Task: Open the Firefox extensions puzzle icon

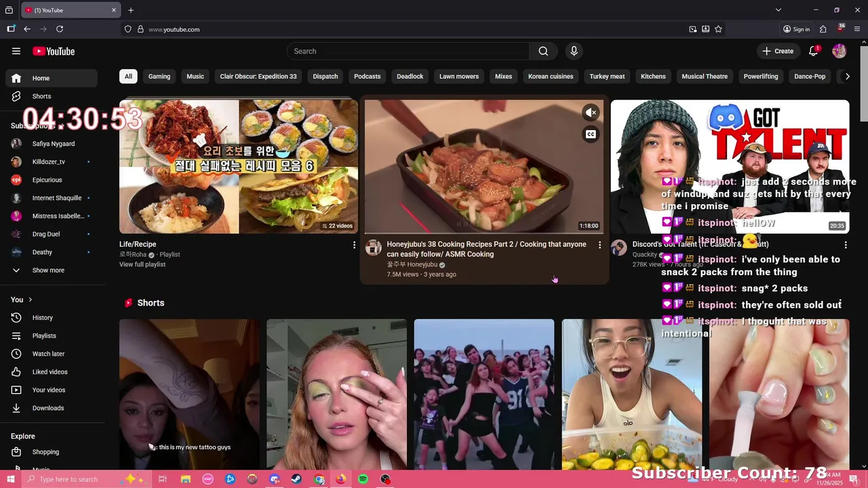Action: coord(823,29)
